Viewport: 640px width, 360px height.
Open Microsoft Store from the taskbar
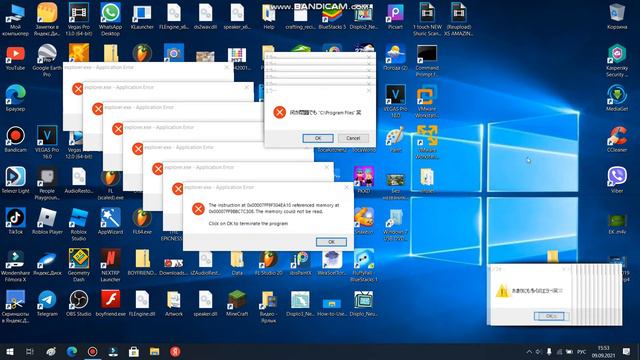point(133,351)
